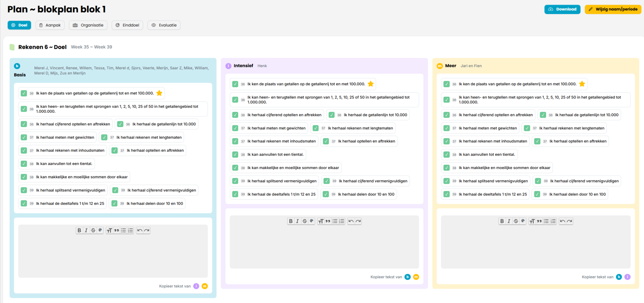Apply strikethrough in the Intensief editor toolbar
644x303 pixels.
point(304,221)
